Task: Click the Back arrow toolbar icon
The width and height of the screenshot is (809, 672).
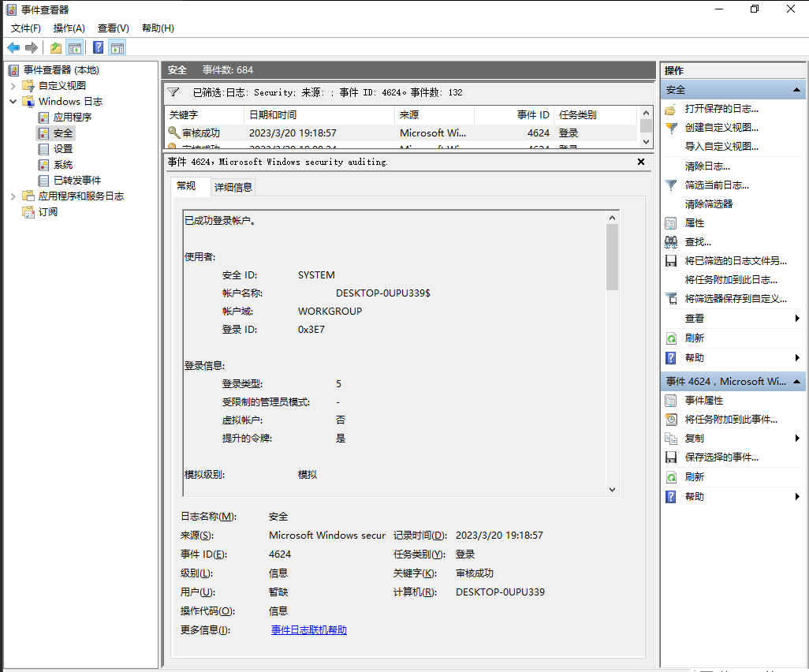Action: [x=13, y=48]
